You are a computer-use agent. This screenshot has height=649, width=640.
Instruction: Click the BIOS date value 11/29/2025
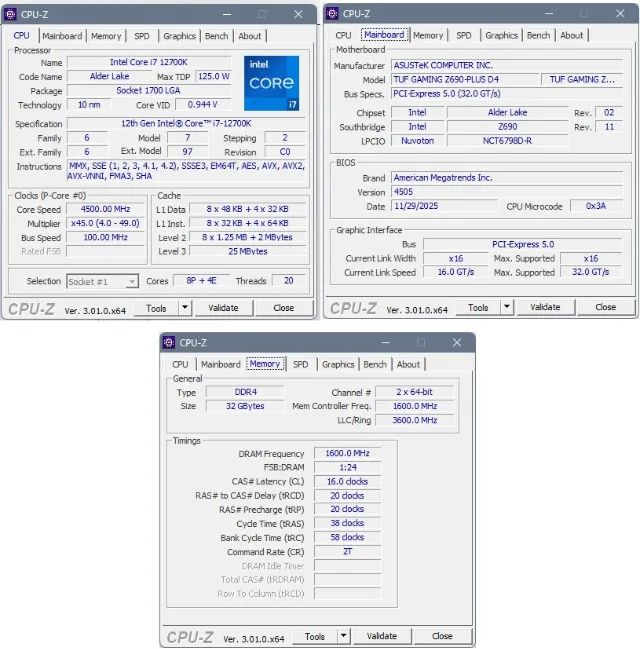[444, 206]
